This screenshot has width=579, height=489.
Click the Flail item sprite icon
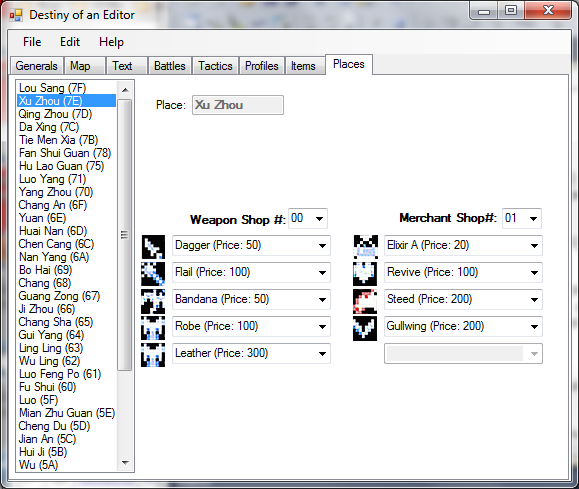[153, 274]
